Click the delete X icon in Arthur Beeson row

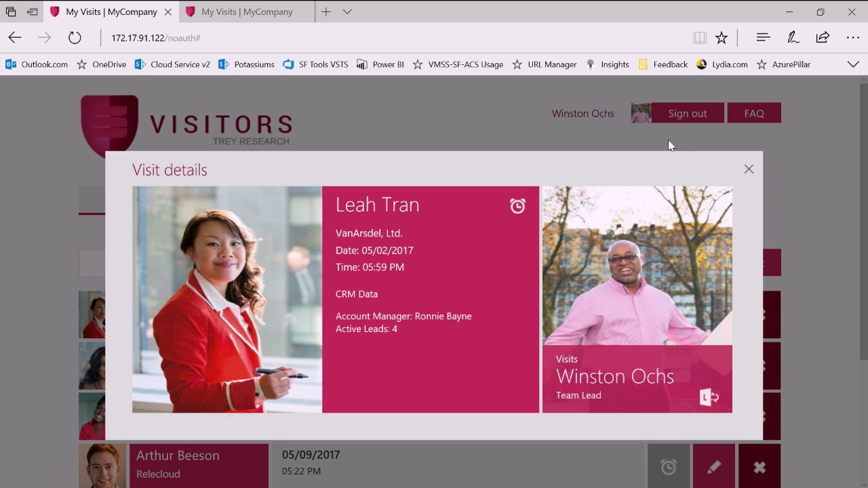[759, 467]
